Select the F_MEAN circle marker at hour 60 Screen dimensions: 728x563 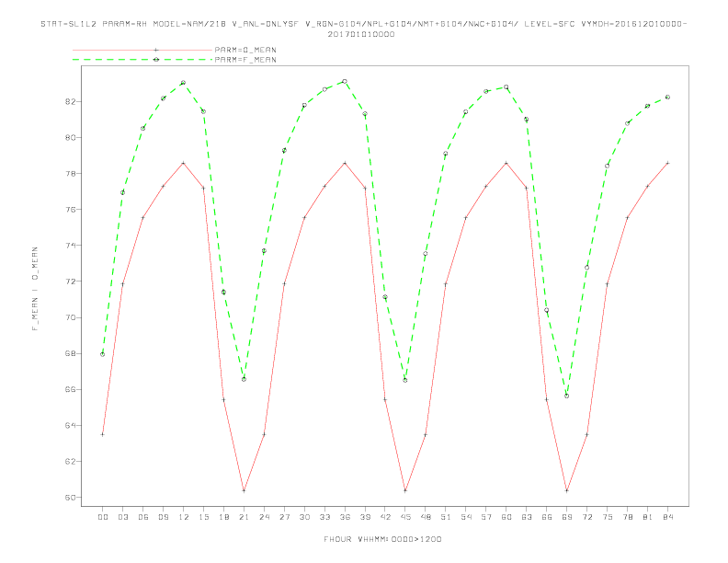click(x=506, y=87)
